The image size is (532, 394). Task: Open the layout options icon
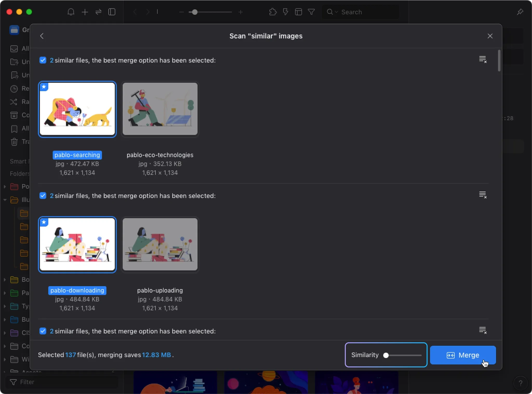(298, 12)
